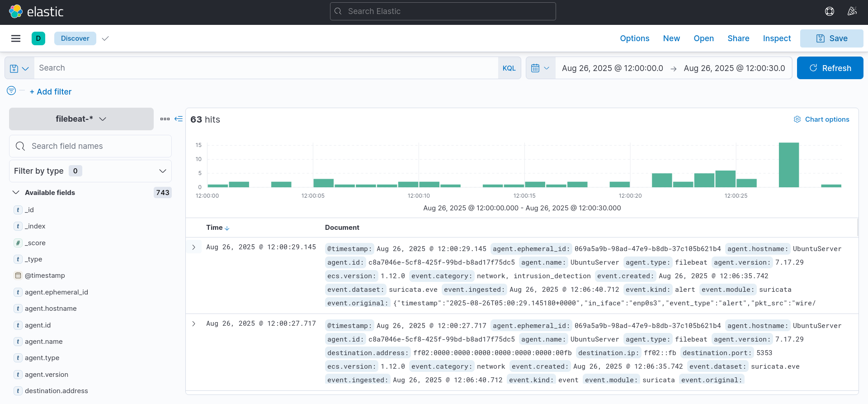Open index pattern options dots icon
The height and width of the screenshot is (404, 868).
pos(165,119)
